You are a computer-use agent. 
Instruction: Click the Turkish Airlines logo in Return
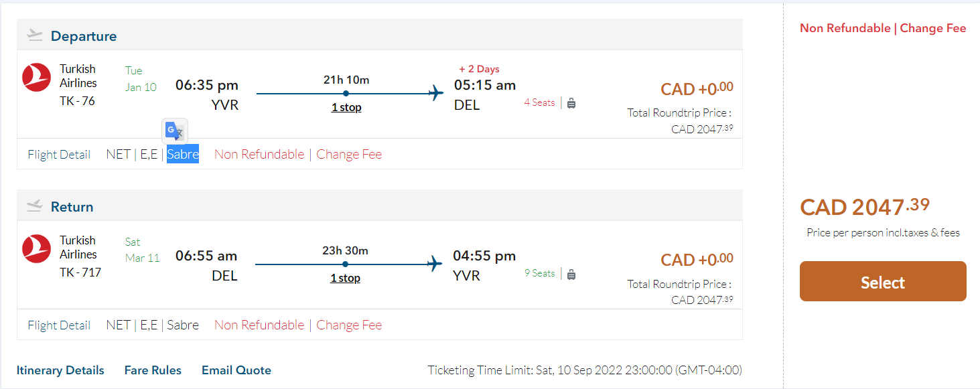coord(36,248)
